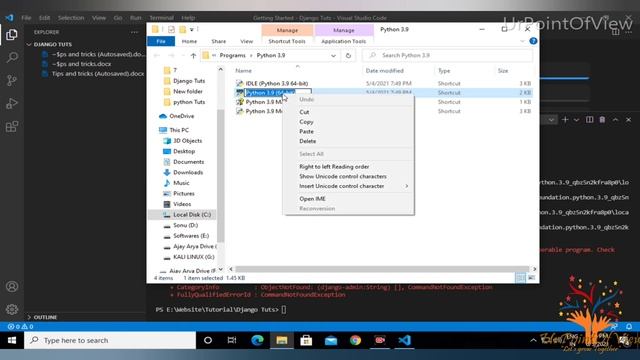This screenshot has width=640, height=360.
Task: Click the Windows taskbar search box
Action: click(110, 340)
